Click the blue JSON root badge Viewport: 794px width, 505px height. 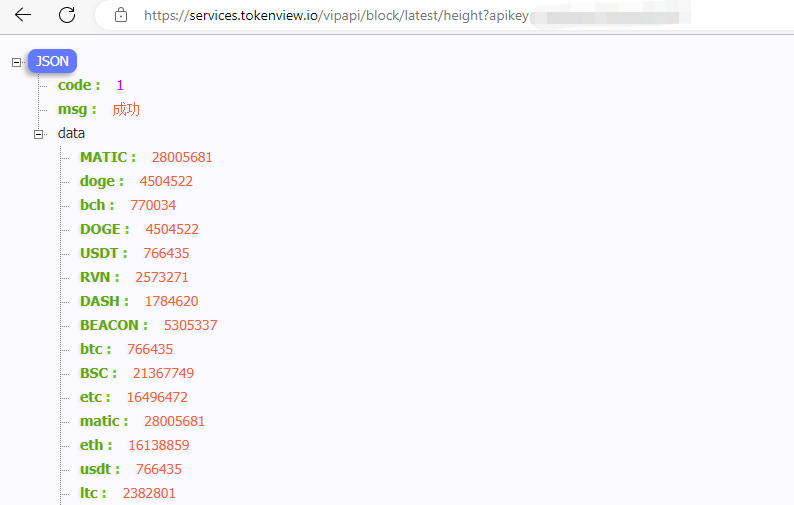pyautogui.click(x=52, y=61)
